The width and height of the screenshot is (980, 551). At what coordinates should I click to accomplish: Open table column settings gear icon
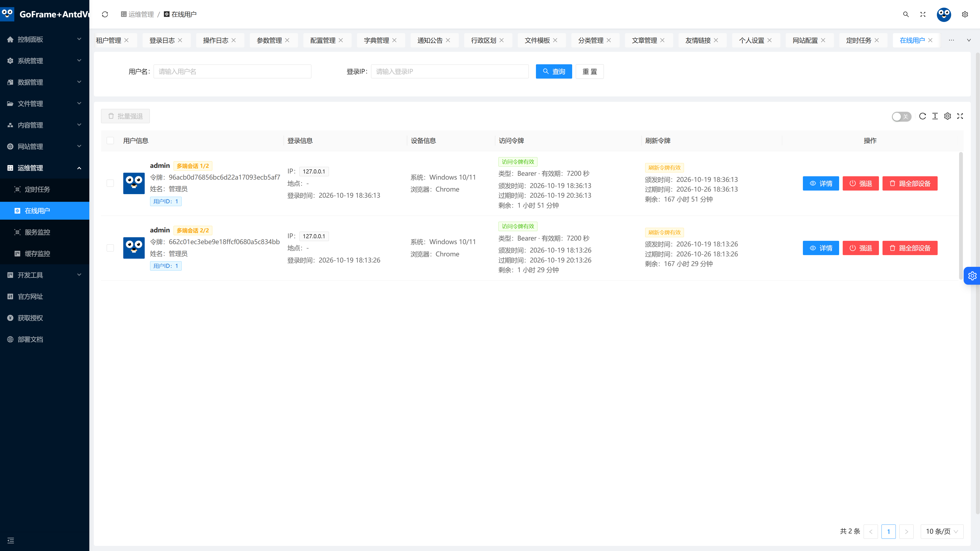point(948,116)
